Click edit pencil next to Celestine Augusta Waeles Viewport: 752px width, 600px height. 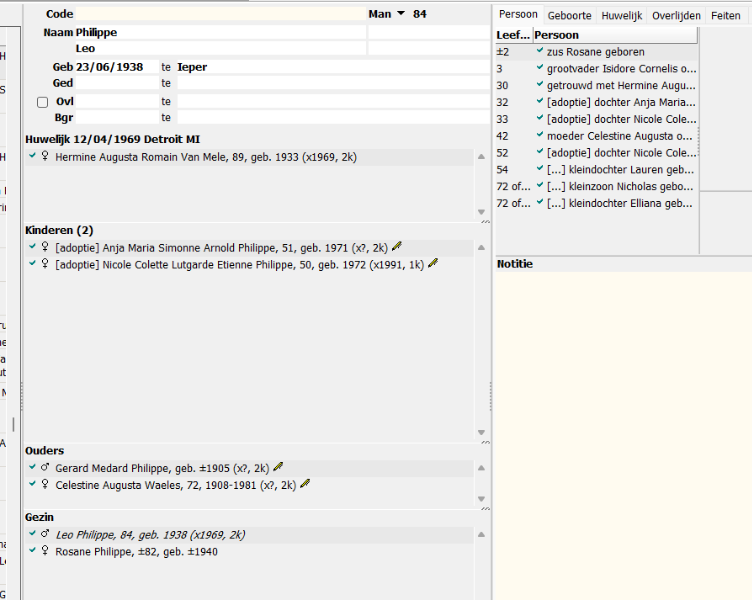click(x=305, y=484)
